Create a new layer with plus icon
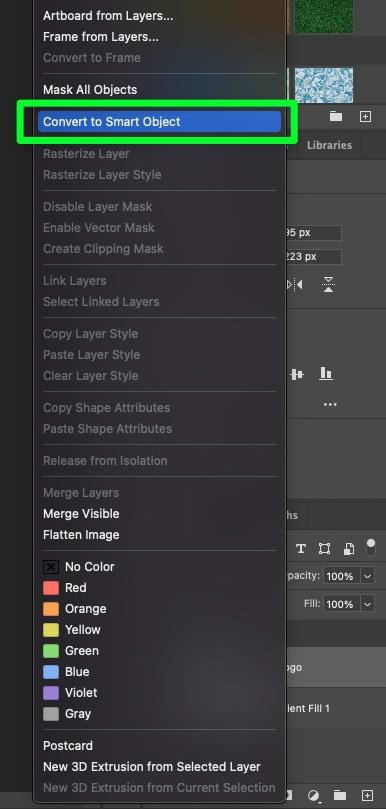The width and height of the screenshot is (386, 809). (x=367, y=795)
